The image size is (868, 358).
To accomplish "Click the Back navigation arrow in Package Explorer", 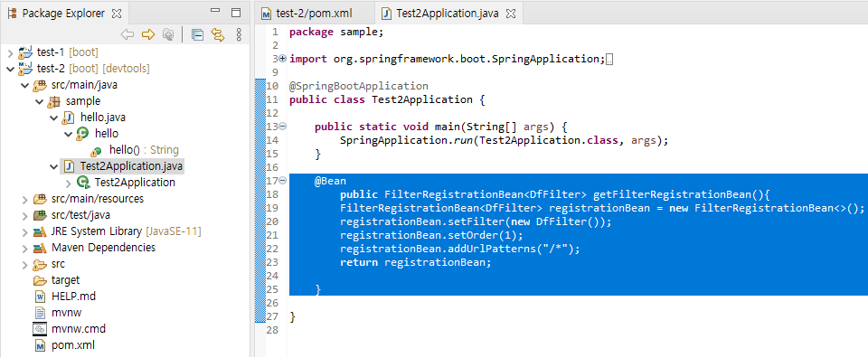I will (x=127, y=35).
